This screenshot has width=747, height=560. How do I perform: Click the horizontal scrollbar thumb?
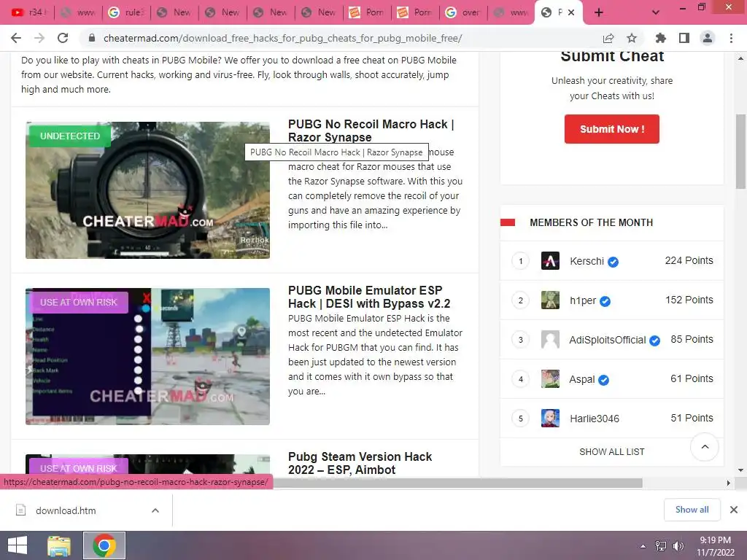coord(457,483)
